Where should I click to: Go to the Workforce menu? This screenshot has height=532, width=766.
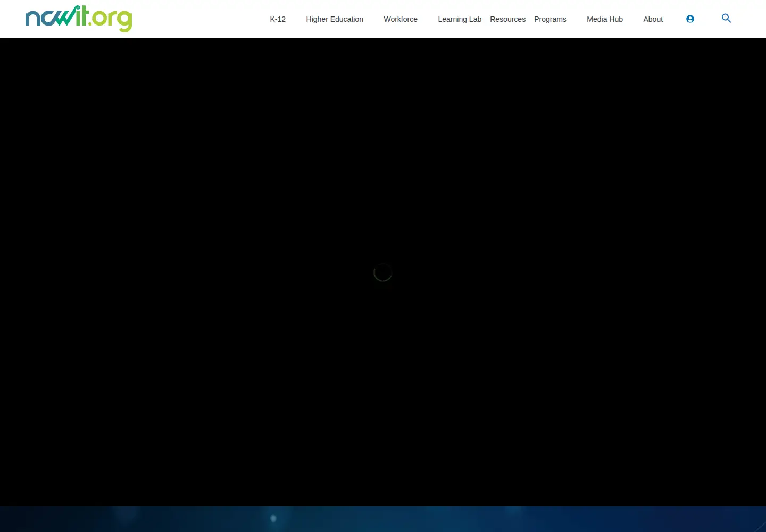pos(401,19)
